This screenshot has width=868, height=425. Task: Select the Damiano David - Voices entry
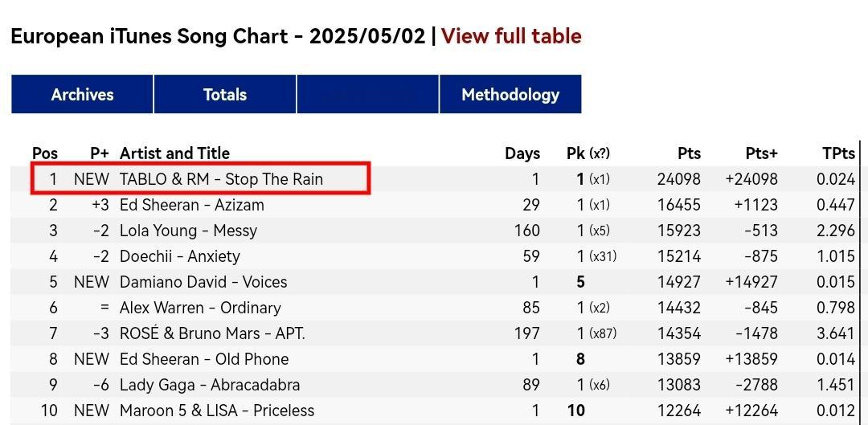click(x=203, y=282)
